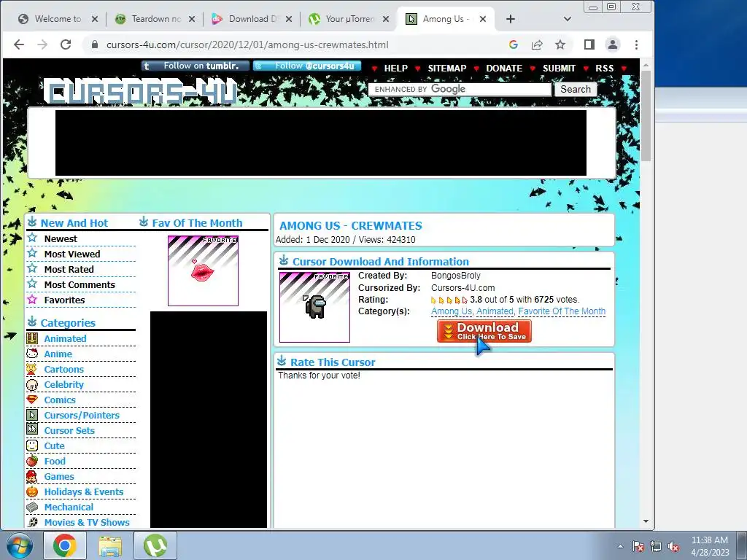Click the muted volume tray icon
Viewport: 747px width, 560px height.
point(673,546)
